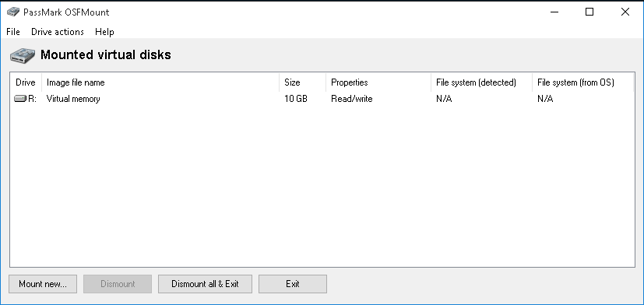Select the 'Virtual memory' image file name
Viewport: 644px width, 305px height.
pyautogui.click(x=73, y=99)
